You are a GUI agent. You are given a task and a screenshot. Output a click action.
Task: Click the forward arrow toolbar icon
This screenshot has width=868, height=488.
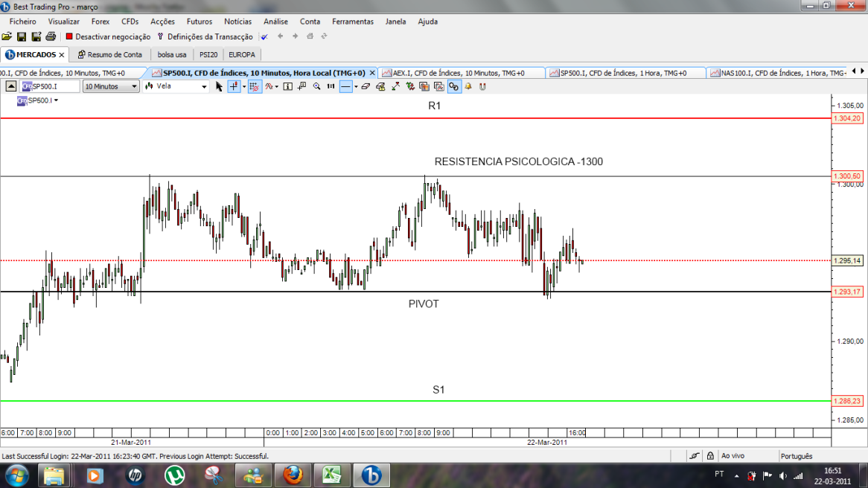pyautogui.click(x=295, y=36)
